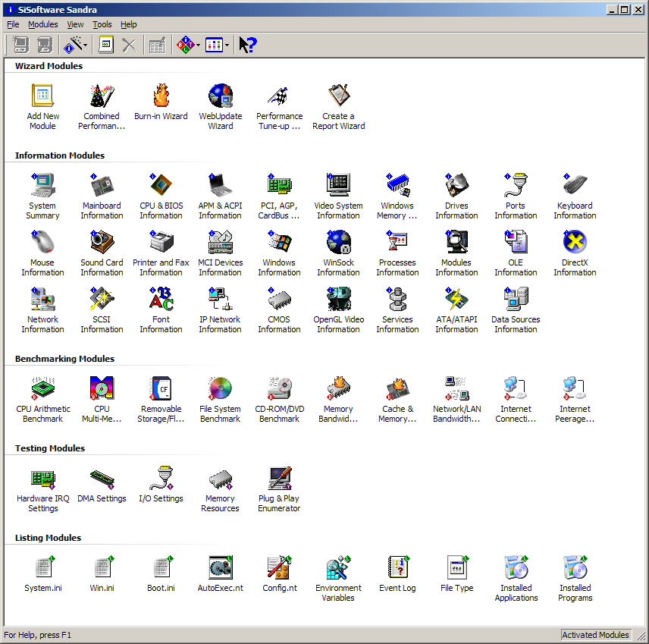Open Mouse Information module

pyautogui.click(x=42, y=253)
